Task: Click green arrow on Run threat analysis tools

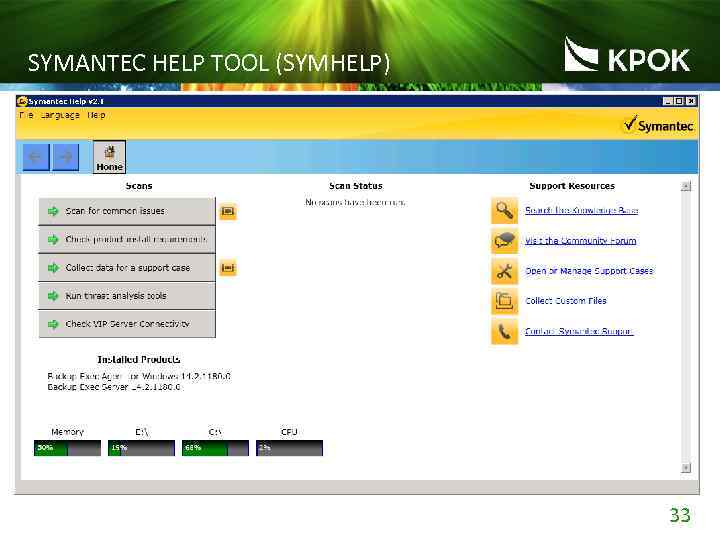Action: pos(53,296)
